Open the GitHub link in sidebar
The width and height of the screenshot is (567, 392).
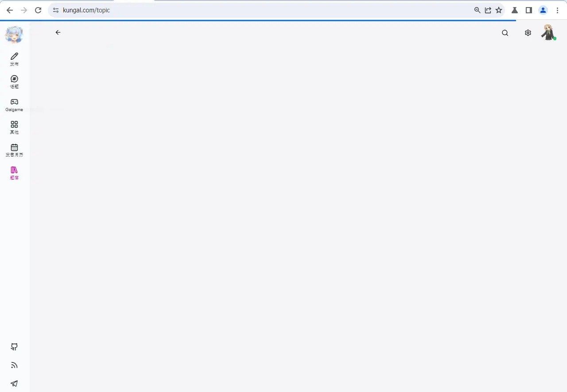(x=14, y=347)
